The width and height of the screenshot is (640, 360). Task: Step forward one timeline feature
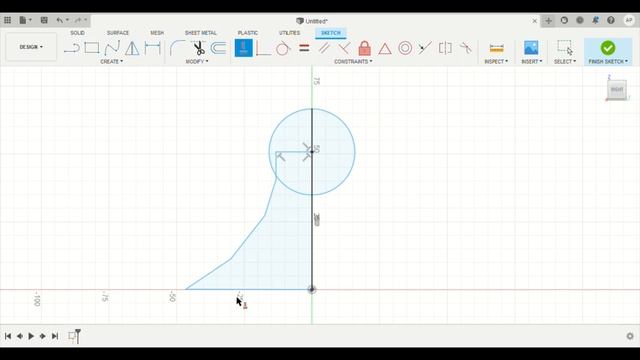pyautogui.click(x=43, y=336)
